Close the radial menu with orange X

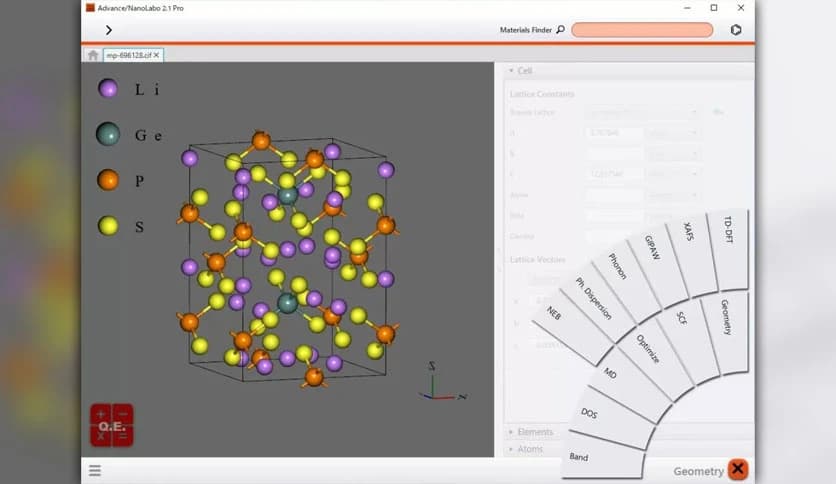pyautogui.click(x=738, y=469)
